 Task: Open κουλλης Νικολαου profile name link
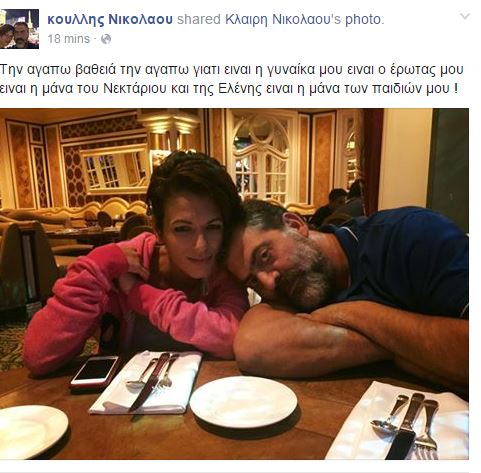tap(110, 19)
